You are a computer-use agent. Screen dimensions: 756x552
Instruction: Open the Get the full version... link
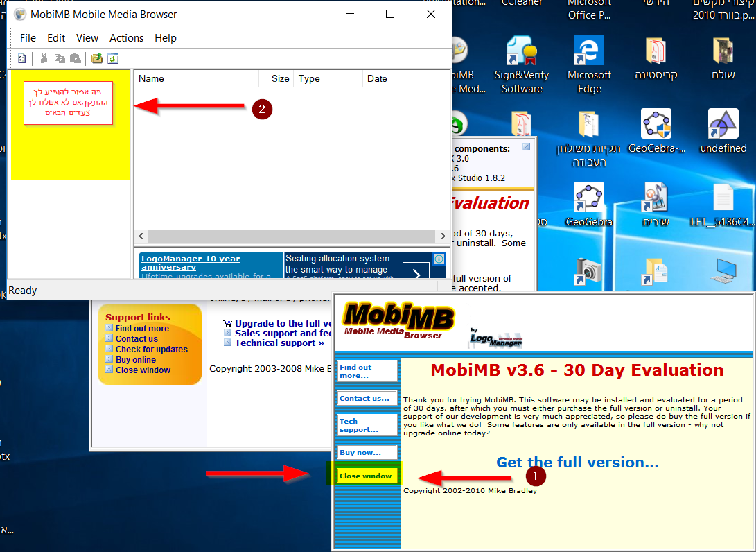[577, 463]
